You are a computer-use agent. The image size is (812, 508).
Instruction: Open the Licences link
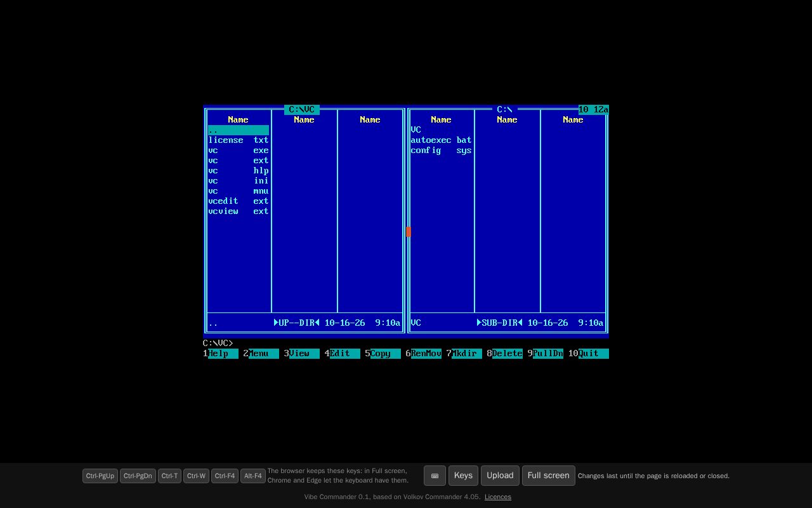(498, 497)
